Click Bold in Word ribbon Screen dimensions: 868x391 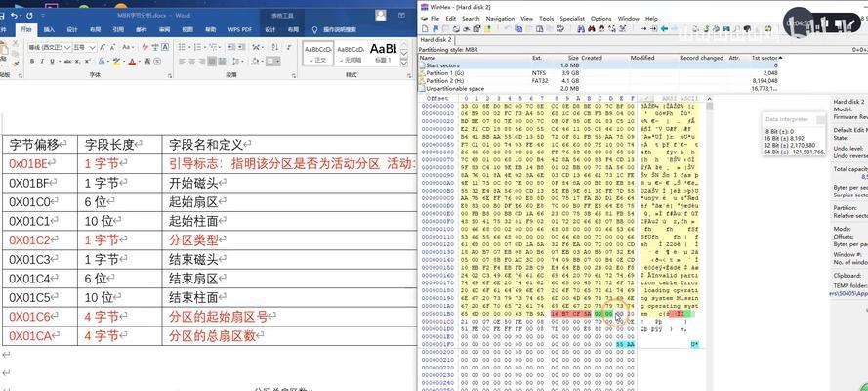point(32,61)
